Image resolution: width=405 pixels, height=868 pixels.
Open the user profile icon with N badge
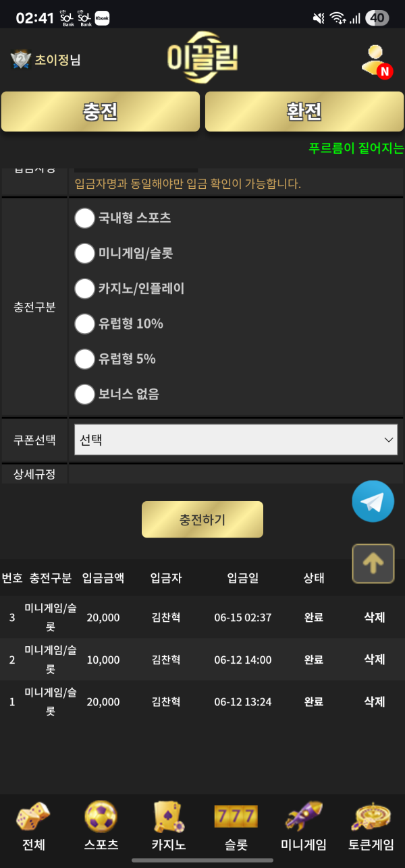[x=375, y=61]
